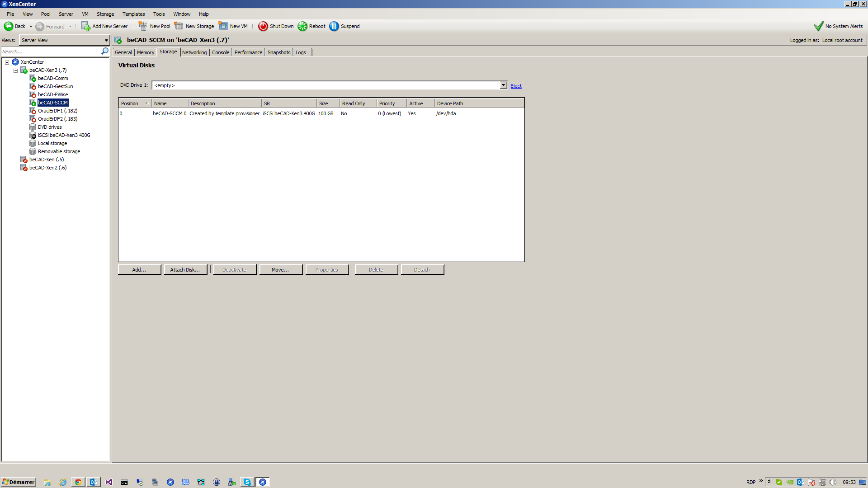Click the No System Alerts checkmark
The width and height of the screenshot is (868, 488).
[818, 26]
